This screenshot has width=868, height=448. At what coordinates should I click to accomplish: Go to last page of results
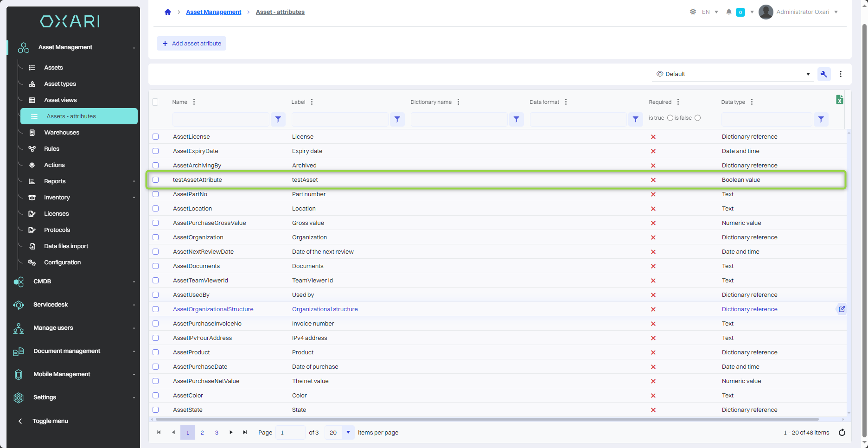[245, 433]
